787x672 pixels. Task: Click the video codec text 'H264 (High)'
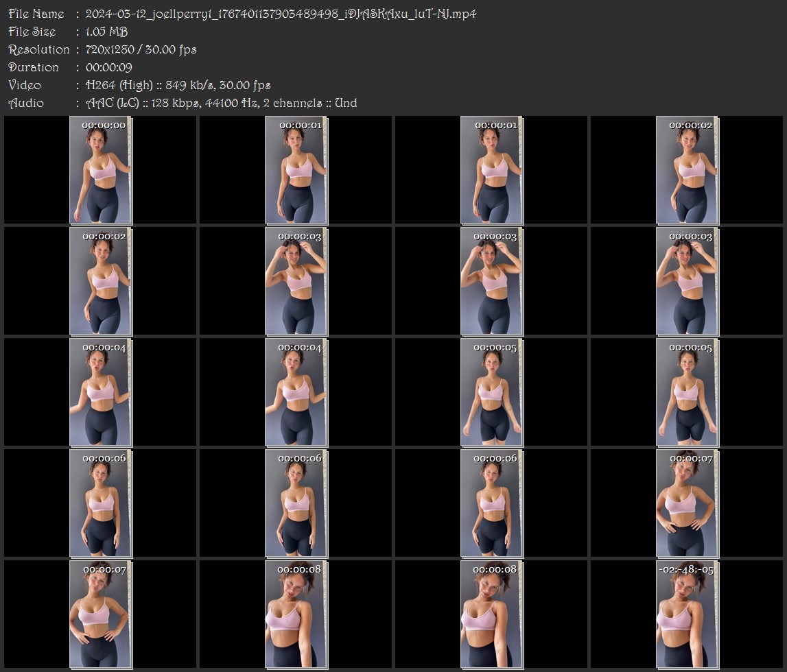[x=119, y=85]
